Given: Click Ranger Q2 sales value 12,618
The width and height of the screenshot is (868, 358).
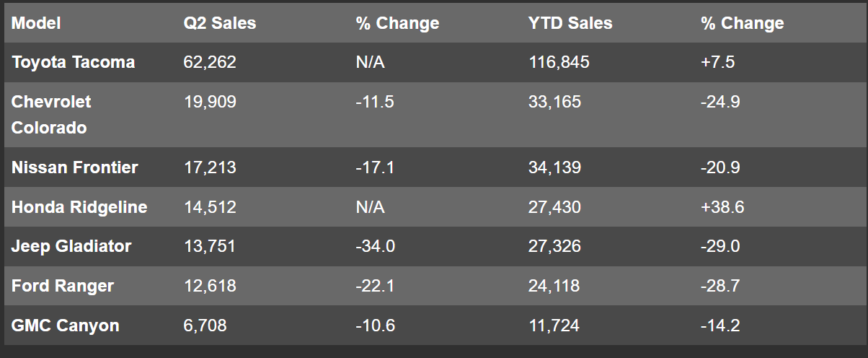Looking at the screenshot, I should pos(210,286).
